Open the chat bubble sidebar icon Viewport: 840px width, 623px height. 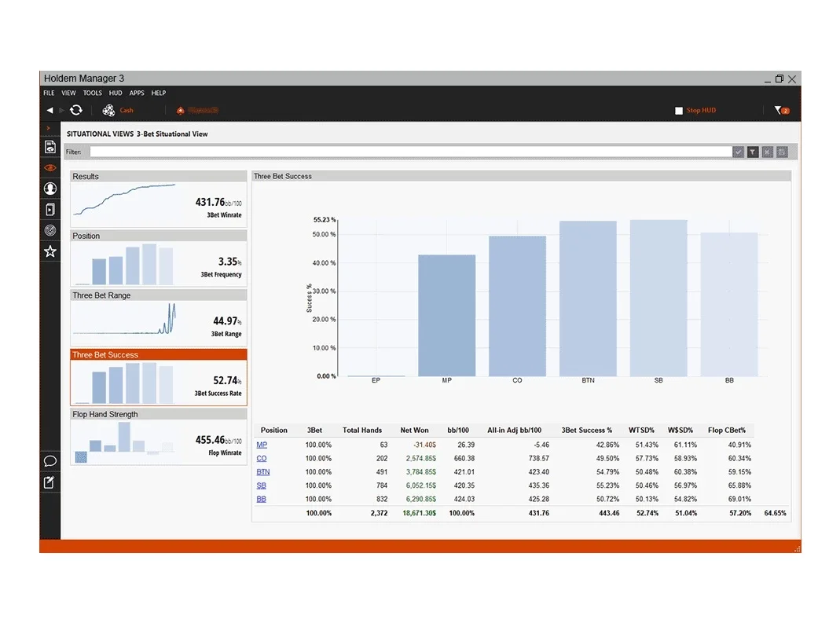pos(50,461)
